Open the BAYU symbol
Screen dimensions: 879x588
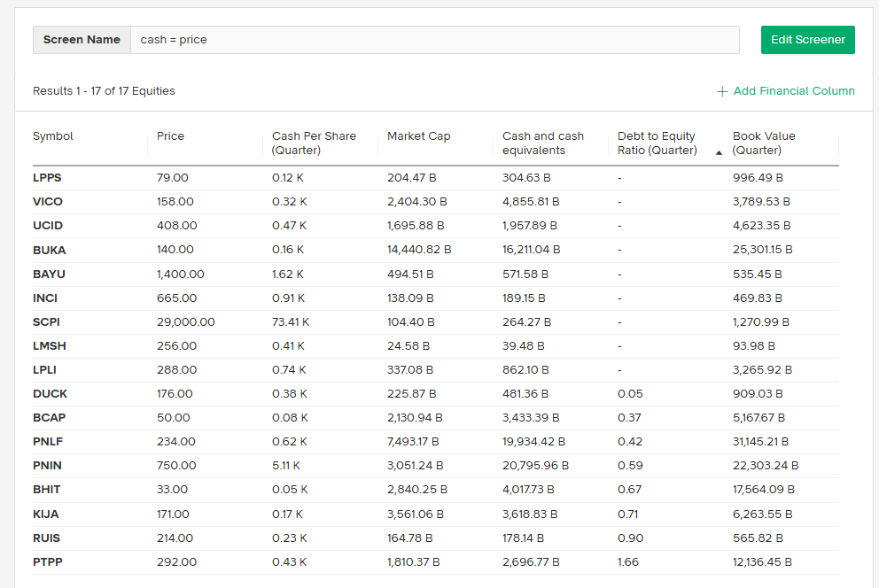49,275
